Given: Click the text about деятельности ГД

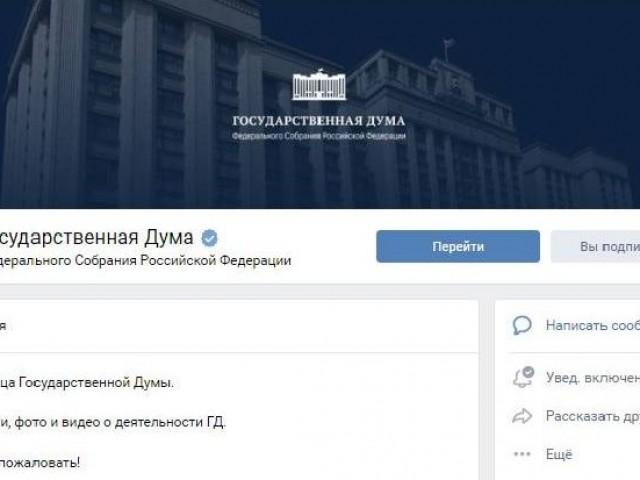Looking at the screenshot, I should [x=113, y=422].
